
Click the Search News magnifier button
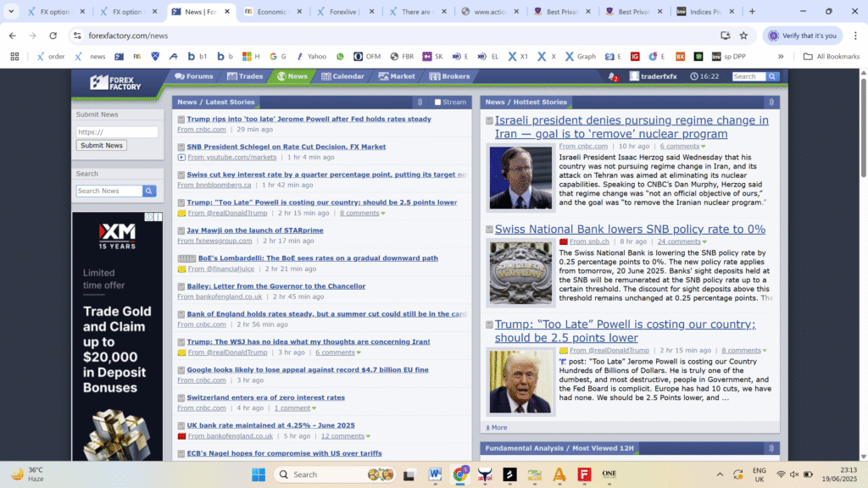coord(149,191)
